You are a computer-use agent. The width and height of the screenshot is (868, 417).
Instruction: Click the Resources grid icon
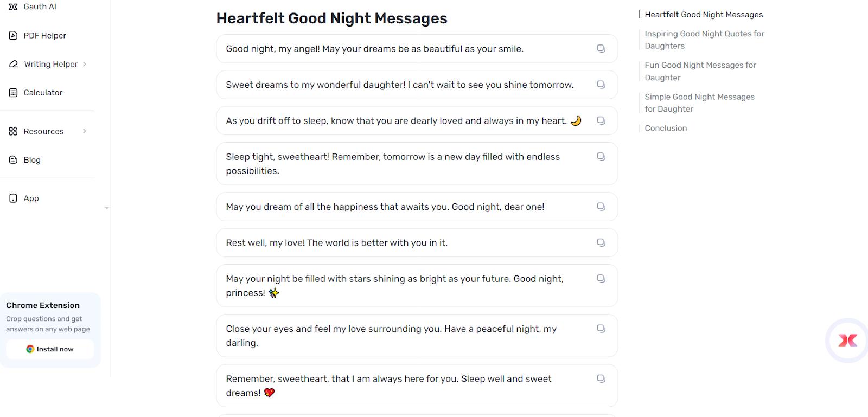click(x=12, y=131)
